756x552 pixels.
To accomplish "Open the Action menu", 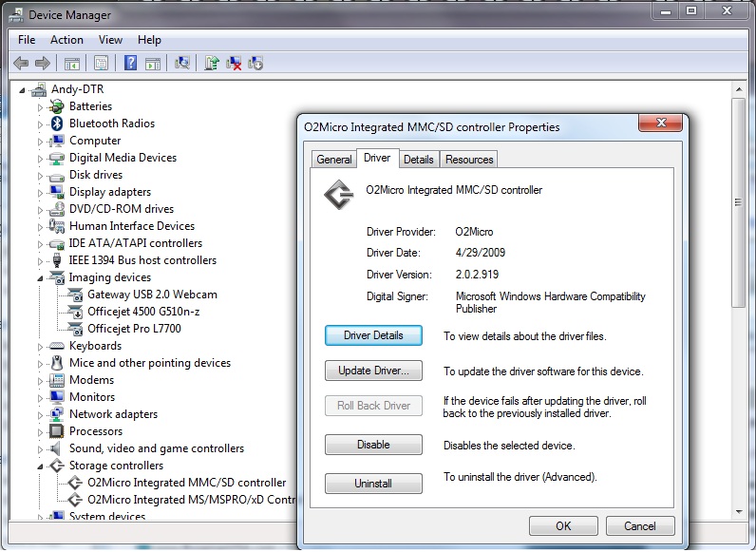I will pyautogui.click(x=66, y=40).
